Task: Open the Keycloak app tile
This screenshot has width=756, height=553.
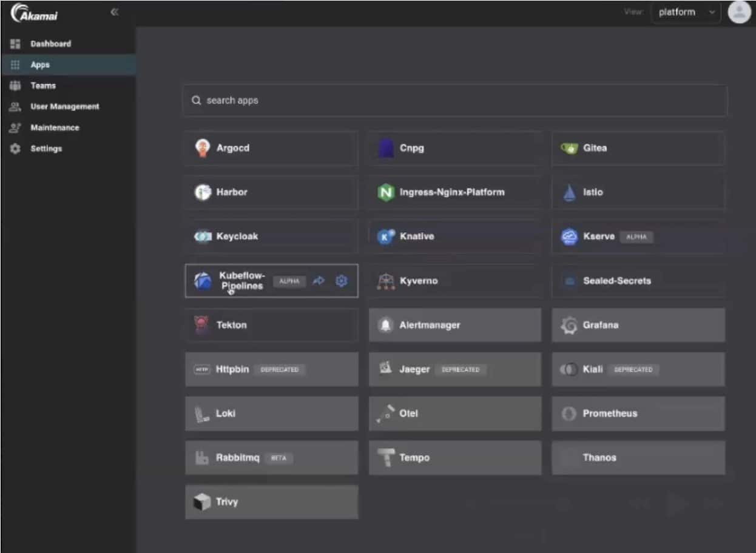Action: [x=271, y=236]
